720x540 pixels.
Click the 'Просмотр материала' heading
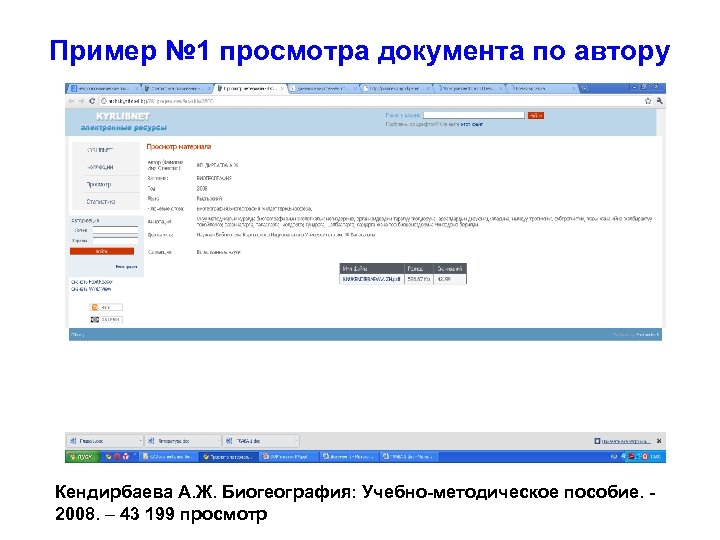[179, 146]
